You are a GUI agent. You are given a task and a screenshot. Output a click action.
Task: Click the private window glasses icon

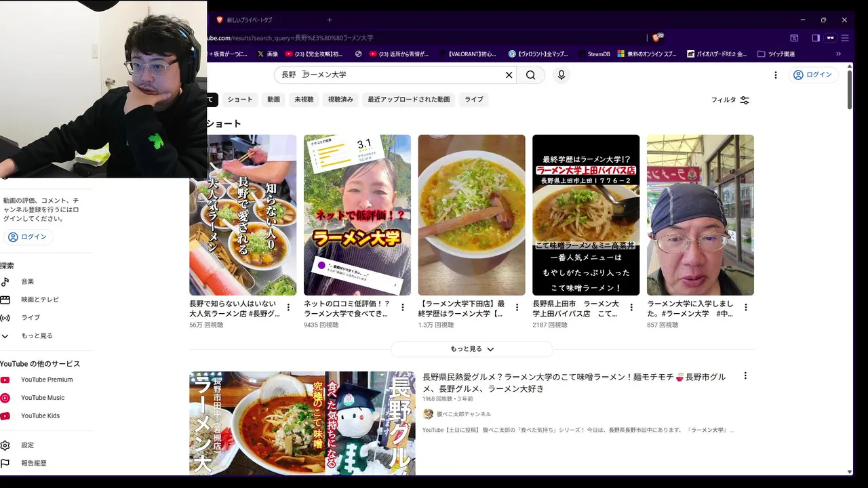830,38
